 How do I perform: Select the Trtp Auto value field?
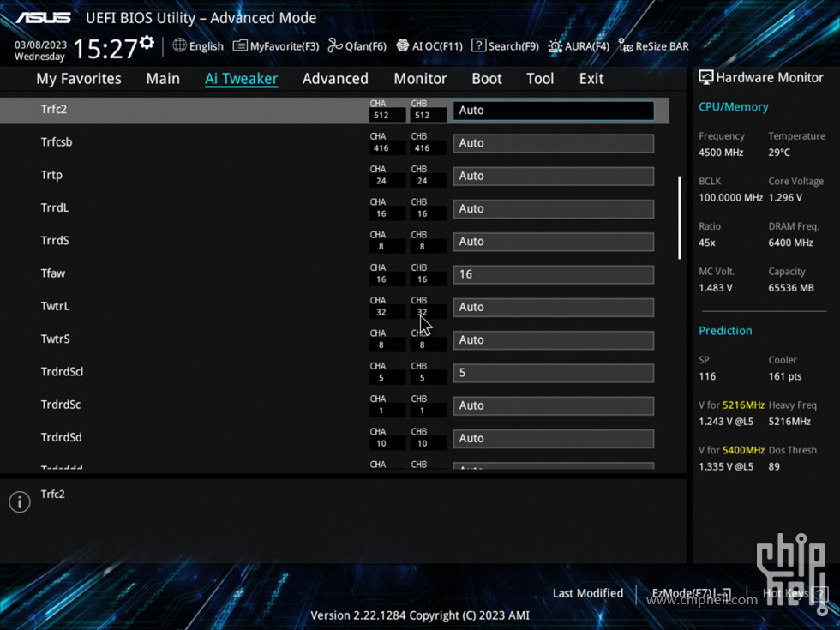[x=554, y=176]
